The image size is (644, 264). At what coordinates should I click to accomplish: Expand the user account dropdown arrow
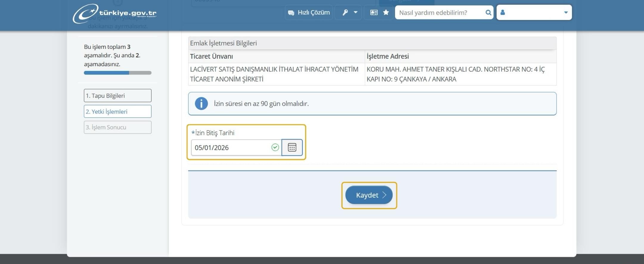click(566, 13)
